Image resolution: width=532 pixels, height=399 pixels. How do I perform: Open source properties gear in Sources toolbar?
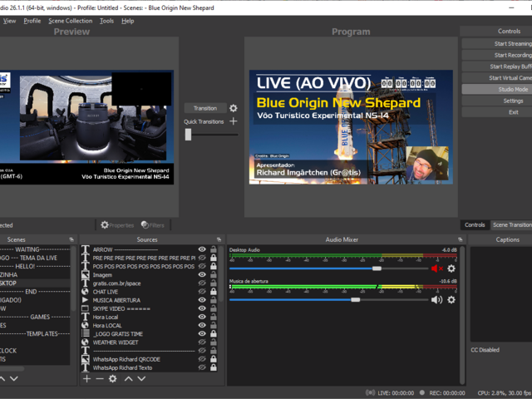113,378
